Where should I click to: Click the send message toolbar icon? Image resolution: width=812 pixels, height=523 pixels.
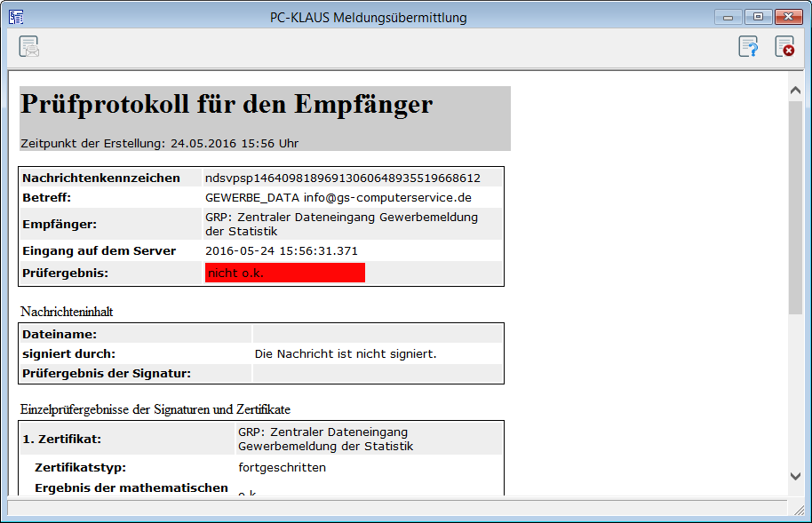(x=29, y=47)
